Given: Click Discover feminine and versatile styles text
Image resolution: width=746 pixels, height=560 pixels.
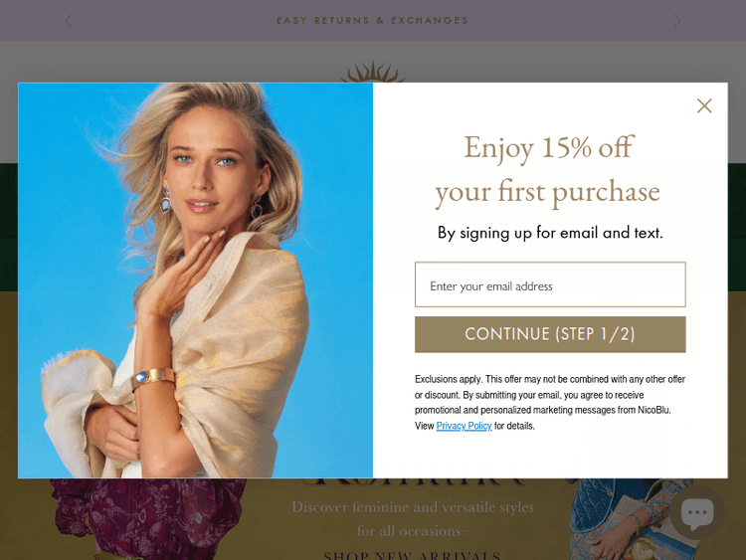Looking at the screenshot, I should [x=413, y=507].
